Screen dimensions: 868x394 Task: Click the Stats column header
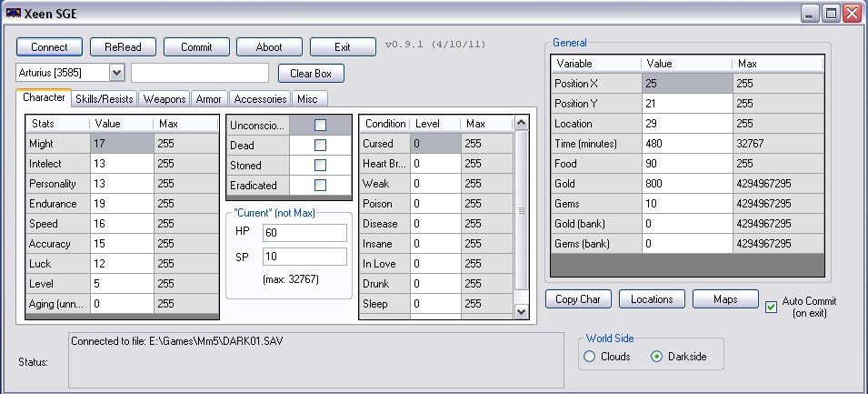(57, 124)
